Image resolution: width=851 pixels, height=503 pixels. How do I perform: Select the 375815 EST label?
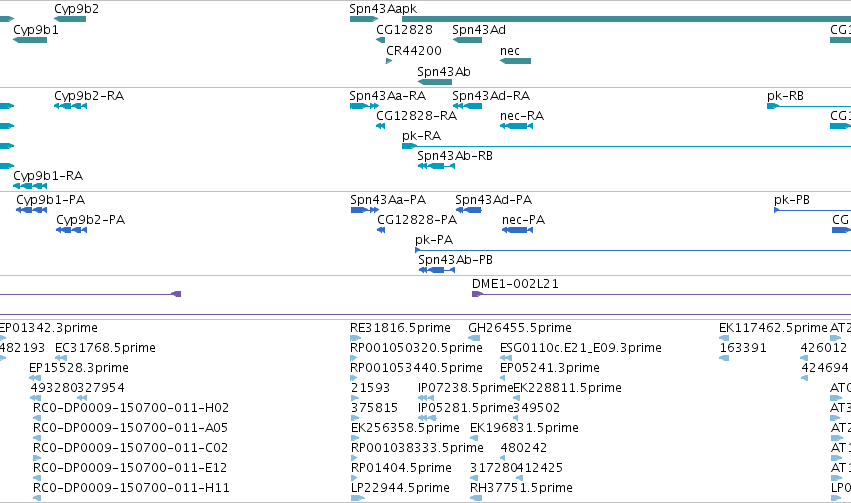(374, 408)
